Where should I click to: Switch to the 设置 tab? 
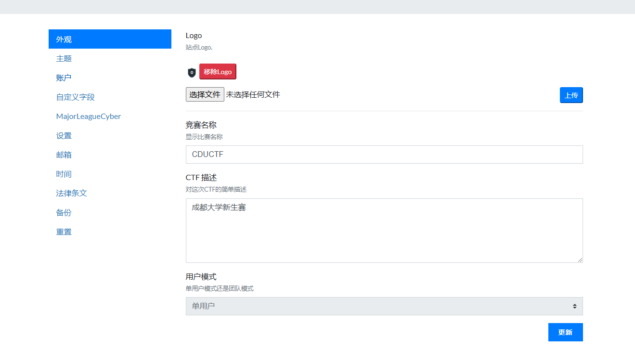coord(64,136)
